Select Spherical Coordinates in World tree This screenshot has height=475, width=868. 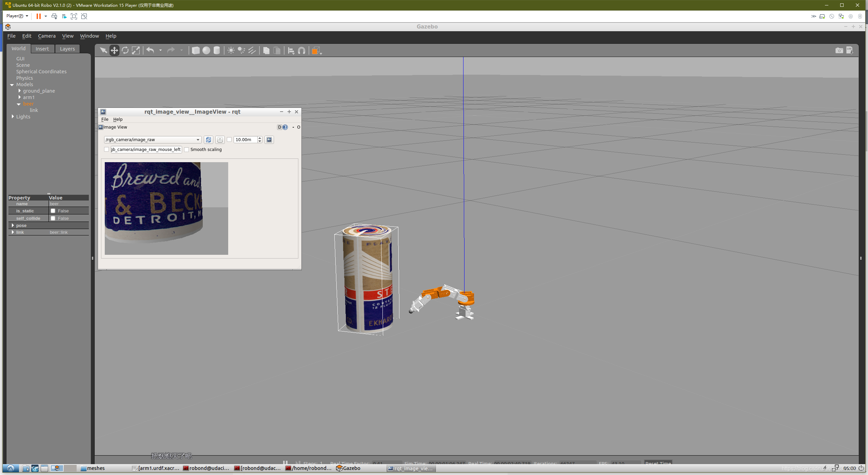41,72
